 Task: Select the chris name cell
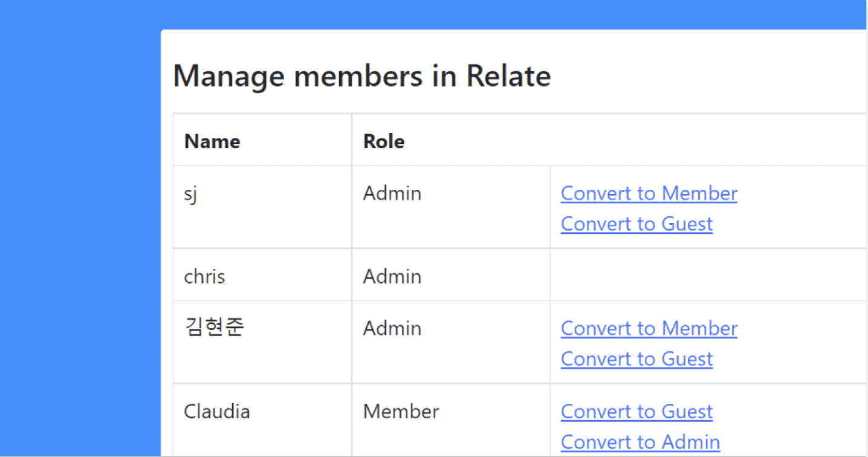pyautogui.click(x=204, y=276)
